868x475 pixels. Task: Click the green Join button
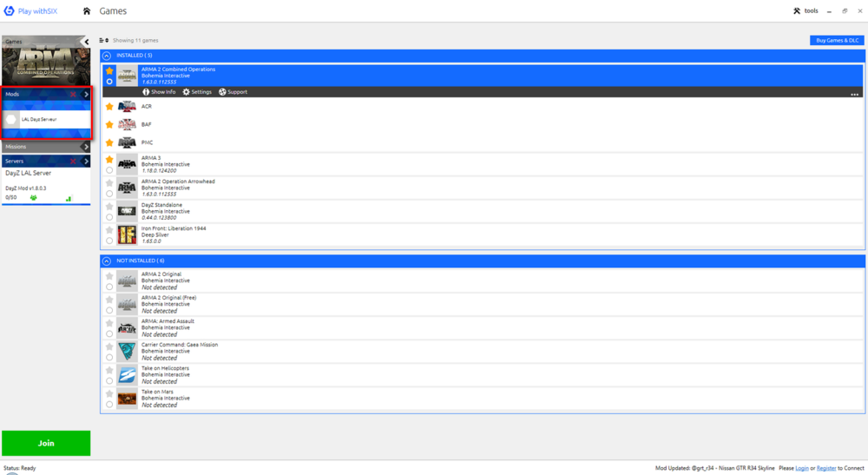coord(46,443)
